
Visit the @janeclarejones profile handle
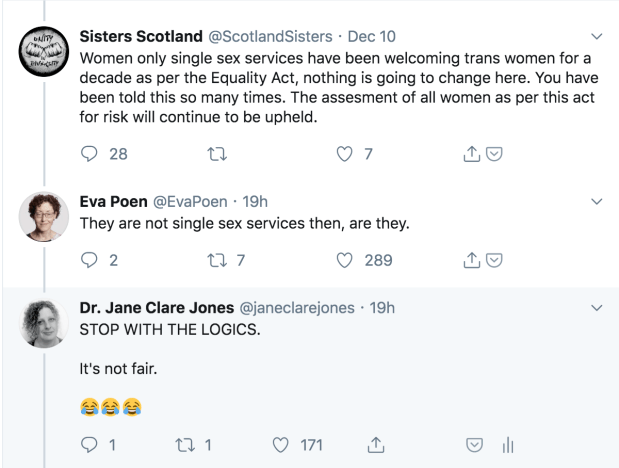click(x=297, y=307)
